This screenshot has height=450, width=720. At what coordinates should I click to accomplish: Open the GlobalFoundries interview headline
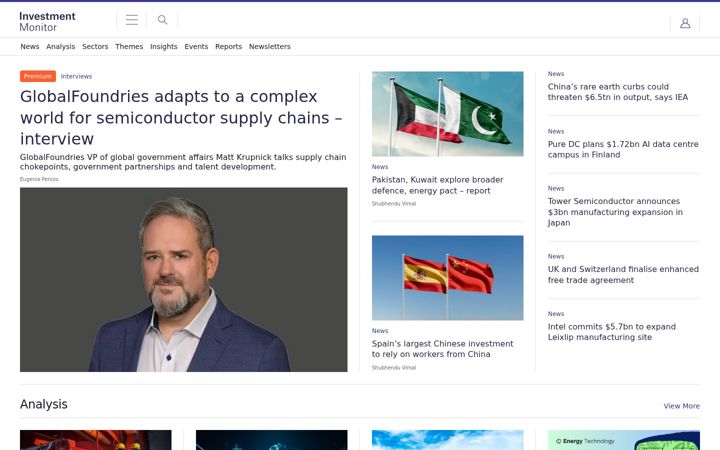point(181,118)
